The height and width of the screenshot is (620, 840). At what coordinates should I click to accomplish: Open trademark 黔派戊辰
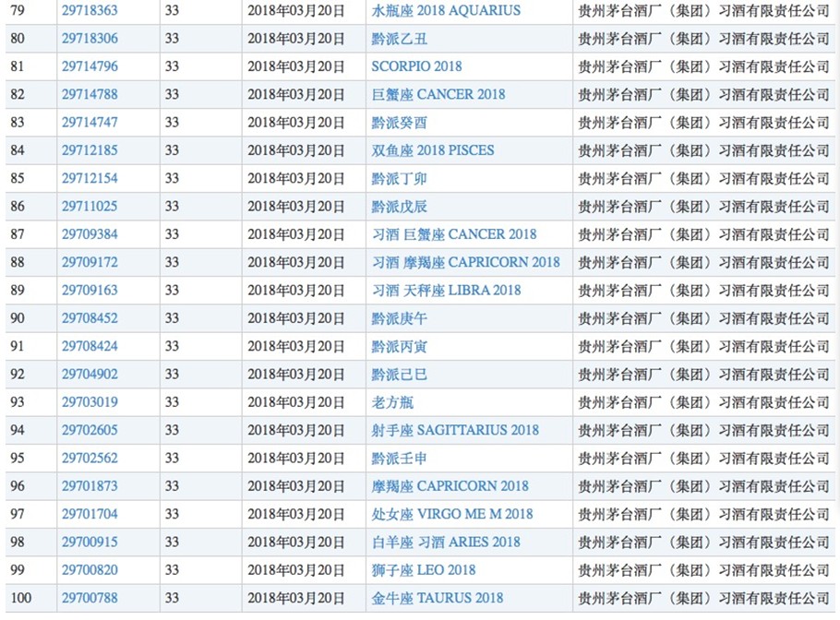point(399,206)
